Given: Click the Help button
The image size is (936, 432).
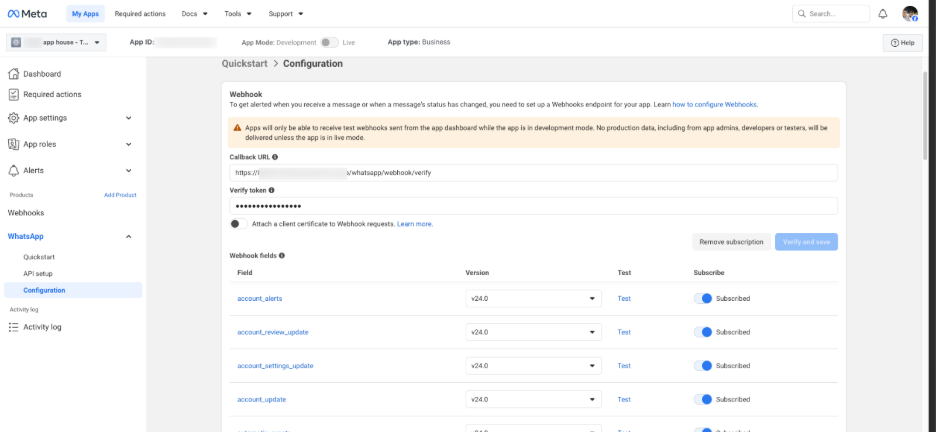Looking at the screenshot, I should 903,43.
